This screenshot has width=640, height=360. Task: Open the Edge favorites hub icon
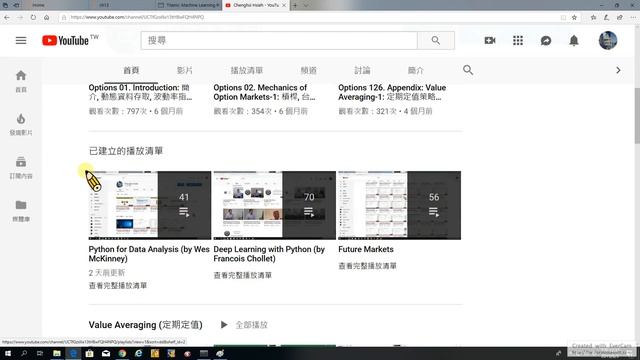click(x=593, y=17)
